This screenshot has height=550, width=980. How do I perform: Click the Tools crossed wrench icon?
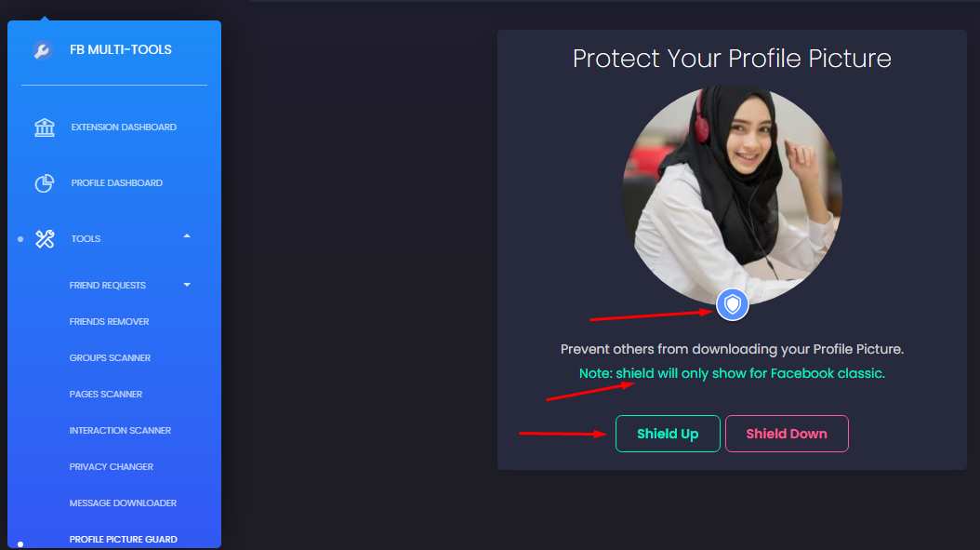coord(45,238)
